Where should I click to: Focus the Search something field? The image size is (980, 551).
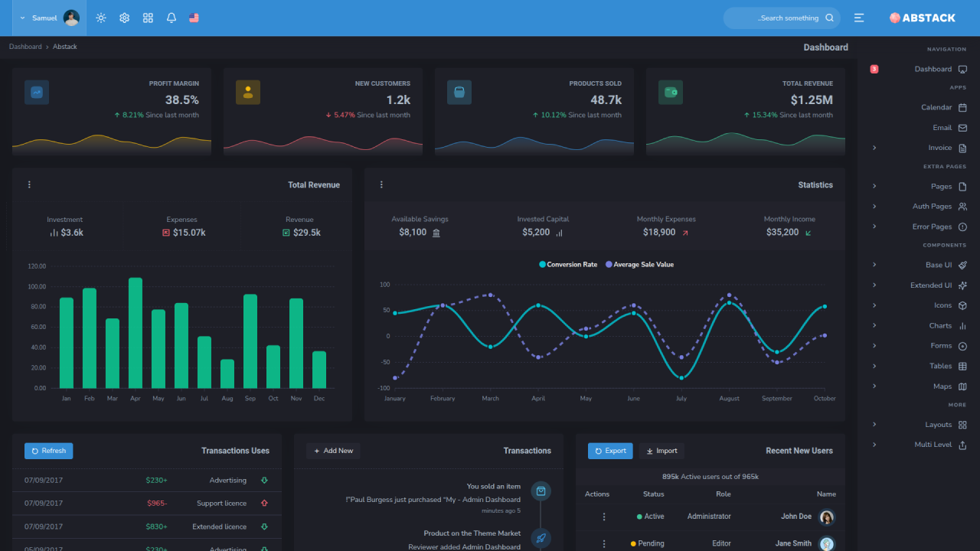coord(782,18)
